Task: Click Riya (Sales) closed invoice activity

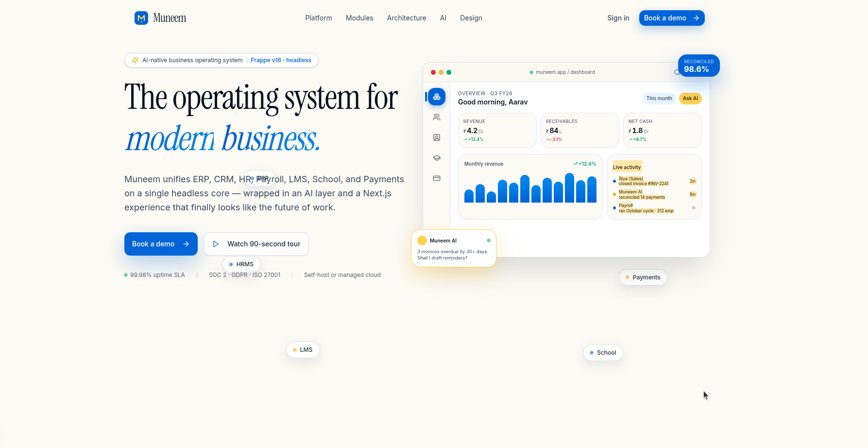Action: pyautogui.click(x=654, y=181)
